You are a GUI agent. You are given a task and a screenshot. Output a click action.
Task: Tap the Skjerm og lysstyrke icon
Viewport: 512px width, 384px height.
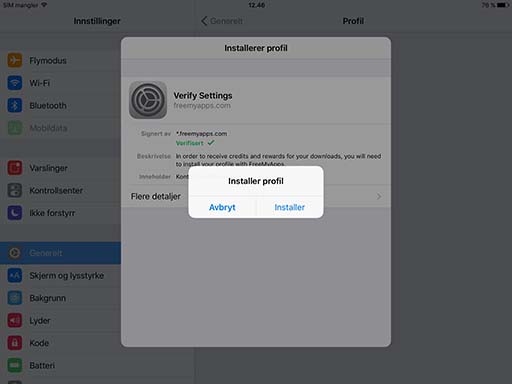point(15,275)
